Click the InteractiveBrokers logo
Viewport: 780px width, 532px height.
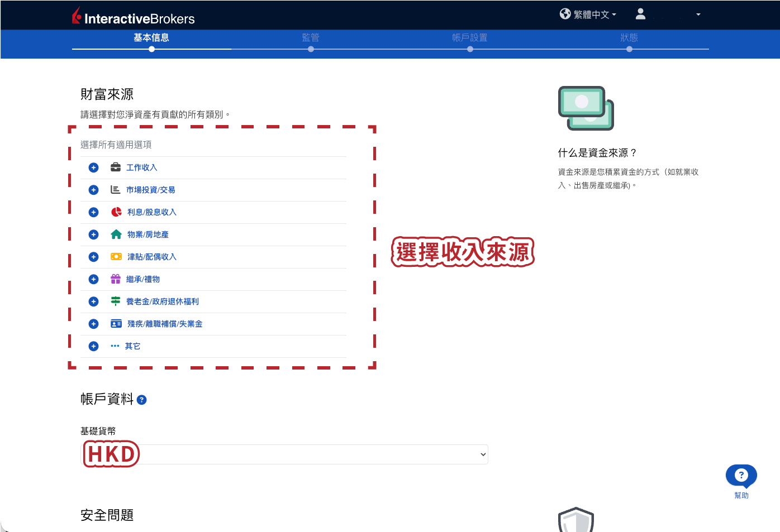[x=134, y=16]
